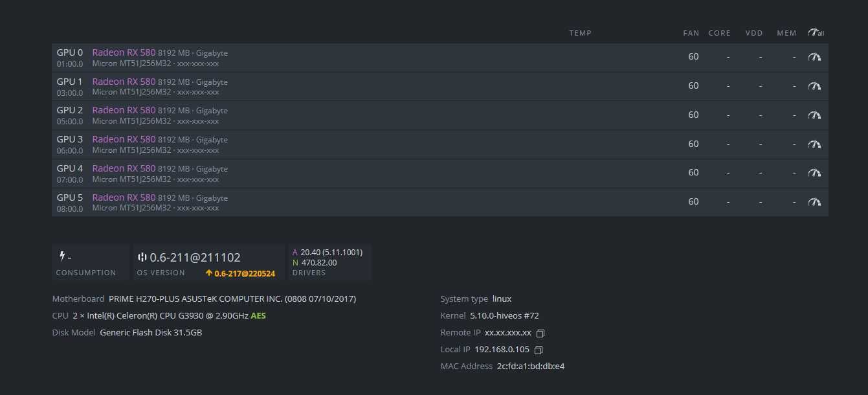Click GPU 5 Radeon RX 580 name
Viewport: 868px width, 395px height.
point(124,198)
